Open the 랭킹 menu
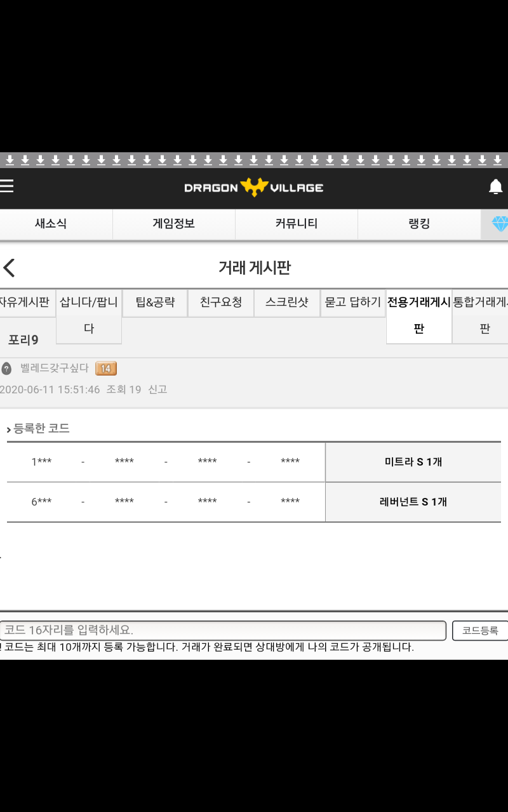This screenshot has height=812, width=508. point(419,224)
